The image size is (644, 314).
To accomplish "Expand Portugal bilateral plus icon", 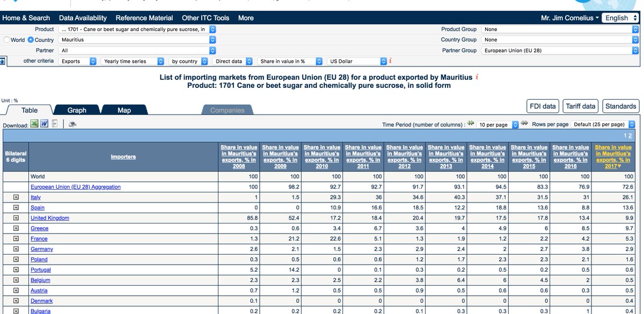I will point(16,270).
